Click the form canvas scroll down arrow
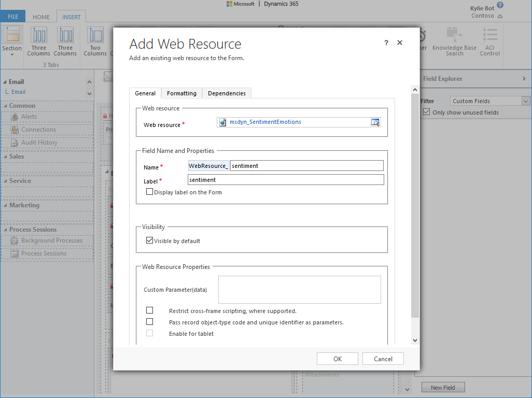The height and width of the screenshot is (398, 532). (407, 390)
